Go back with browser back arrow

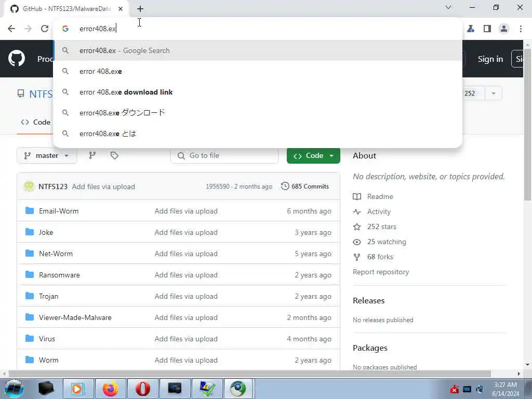coord(11,29)
